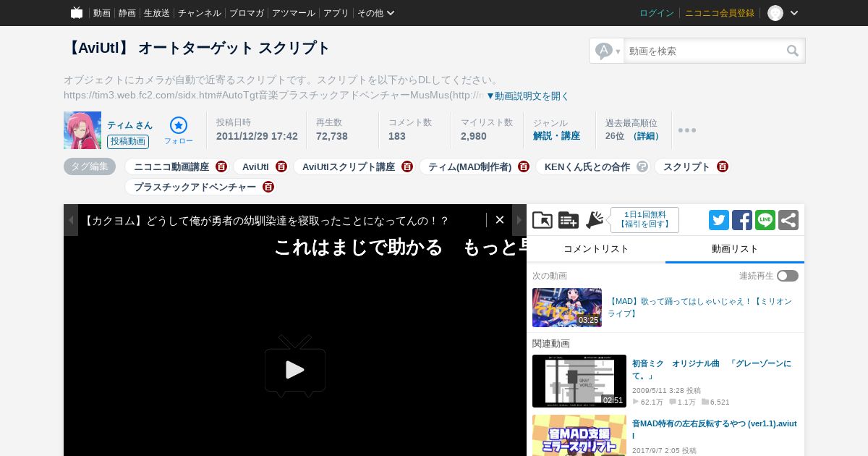868x456 pixels.
Task: Open dictionary icon beside プラスチックアドベンチャー tag
Action: point(268,187)
